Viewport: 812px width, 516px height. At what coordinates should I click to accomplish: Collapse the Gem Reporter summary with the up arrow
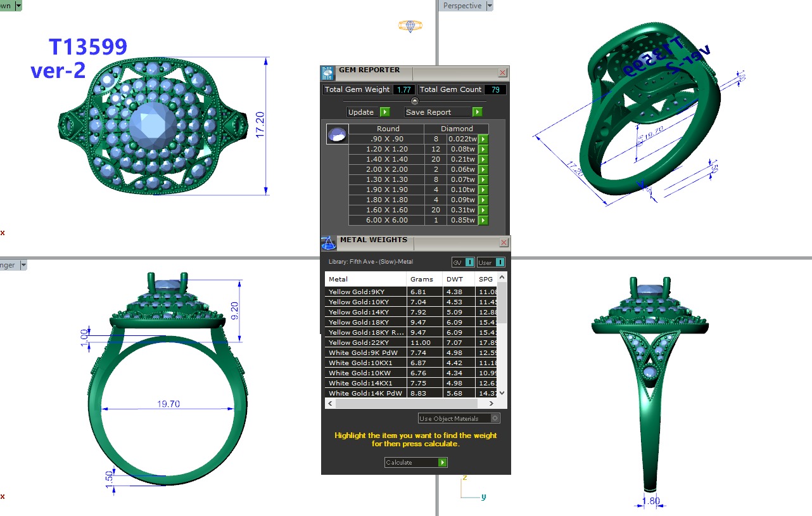(x=415, y=101)
